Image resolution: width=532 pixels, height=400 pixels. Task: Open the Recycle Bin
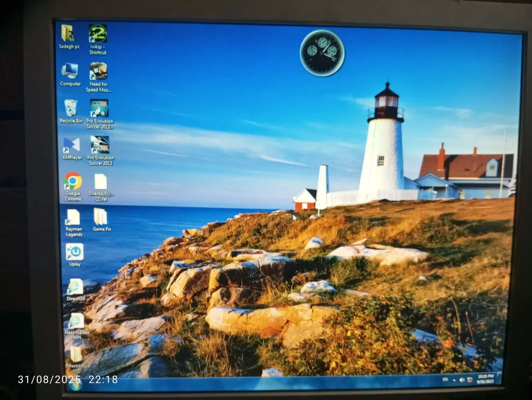pyautogui.click(x=71, y=112)
